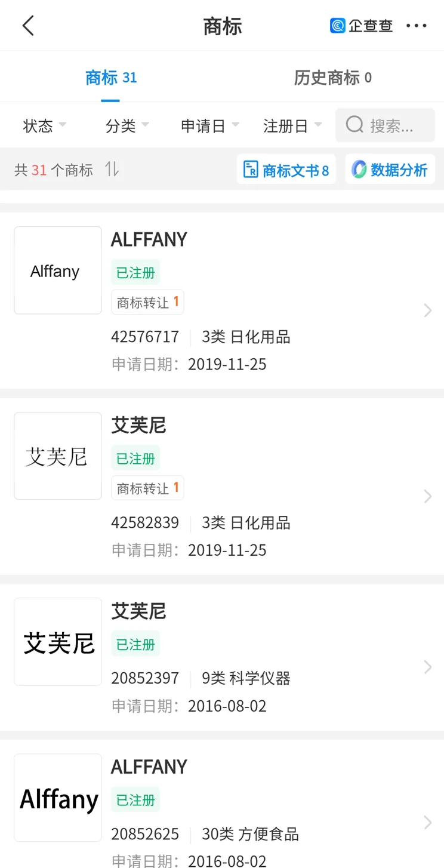Open chevron arrow of first ALFFANY entry
The image size is (444, 868).
427,310
